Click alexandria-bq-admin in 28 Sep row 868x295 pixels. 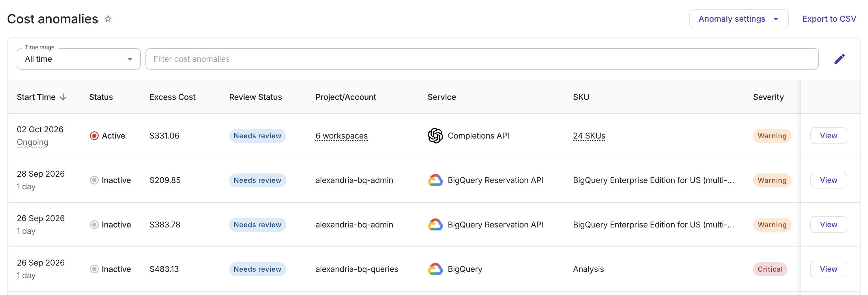pyautogui.click(x=354, y=180)
